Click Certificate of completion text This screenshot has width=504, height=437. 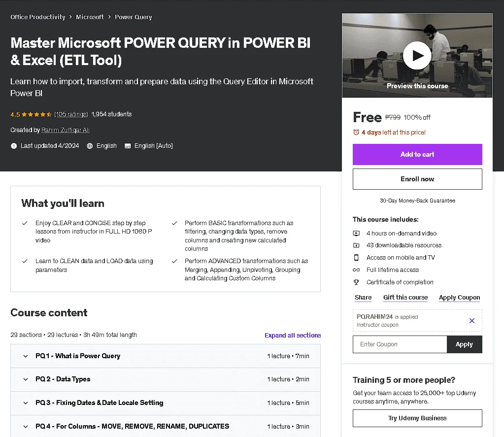[400, 282]
